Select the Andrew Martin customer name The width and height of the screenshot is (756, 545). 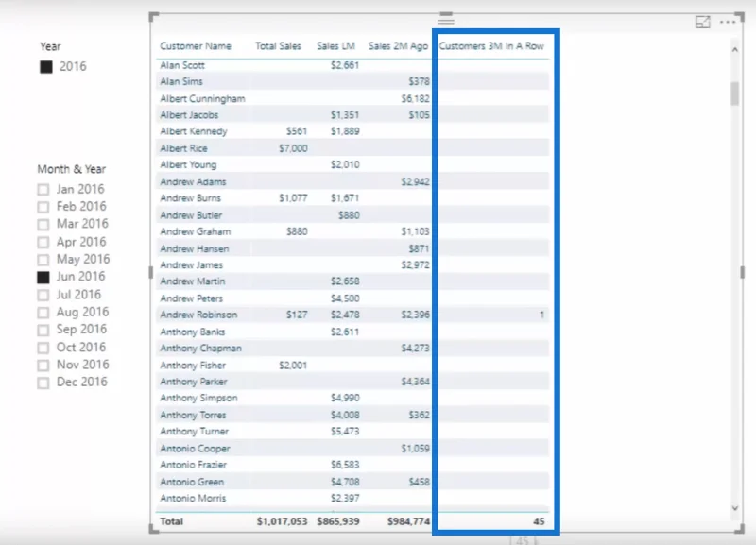193,281
